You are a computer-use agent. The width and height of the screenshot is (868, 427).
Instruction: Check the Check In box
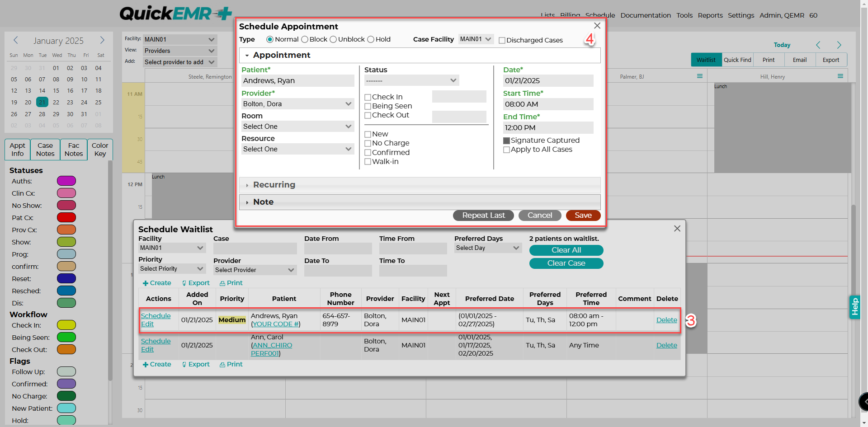[x=368, y=97]
